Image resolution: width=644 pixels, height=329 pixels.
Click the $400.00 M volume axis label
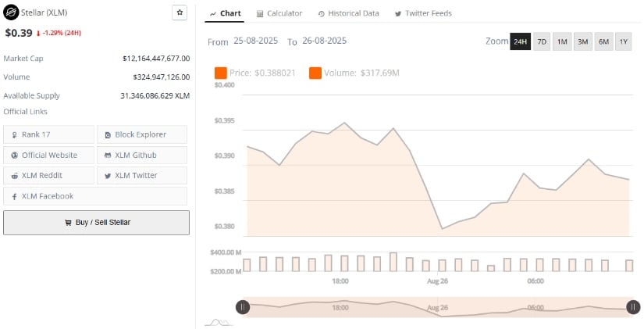click(x=226, y=252)
